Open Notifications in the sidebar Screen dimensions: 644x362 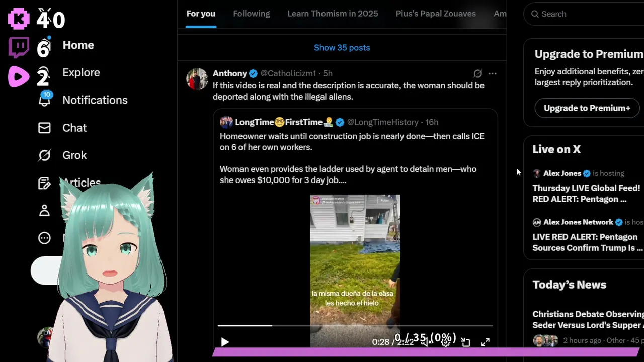pyautogui.click(x=95, y=100)
